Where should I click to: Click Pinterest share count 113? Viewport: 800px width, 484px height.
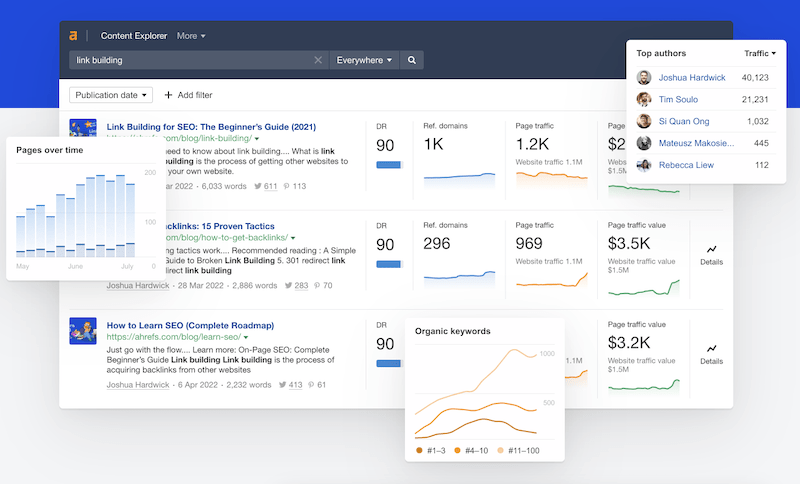[295, 186]
